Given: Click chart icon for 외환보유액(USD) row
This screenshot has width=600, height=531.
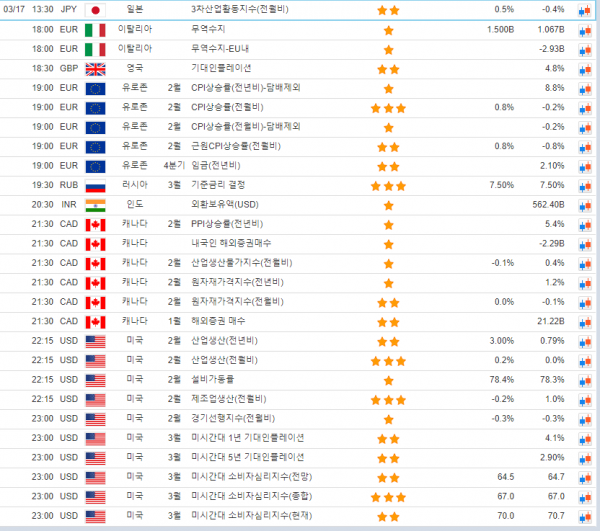Looking at the screenshot, I should tap(583, 204).
